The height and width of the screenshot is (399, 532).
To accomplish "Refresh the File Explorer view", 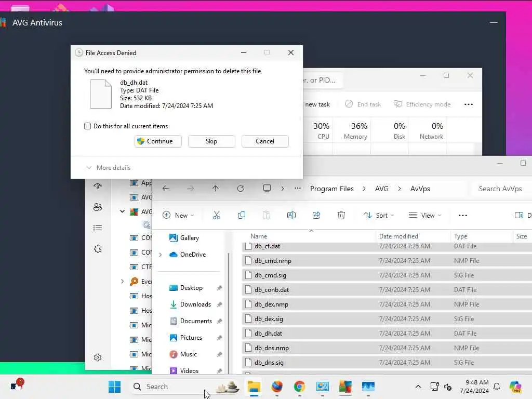I will click(241, 189).
